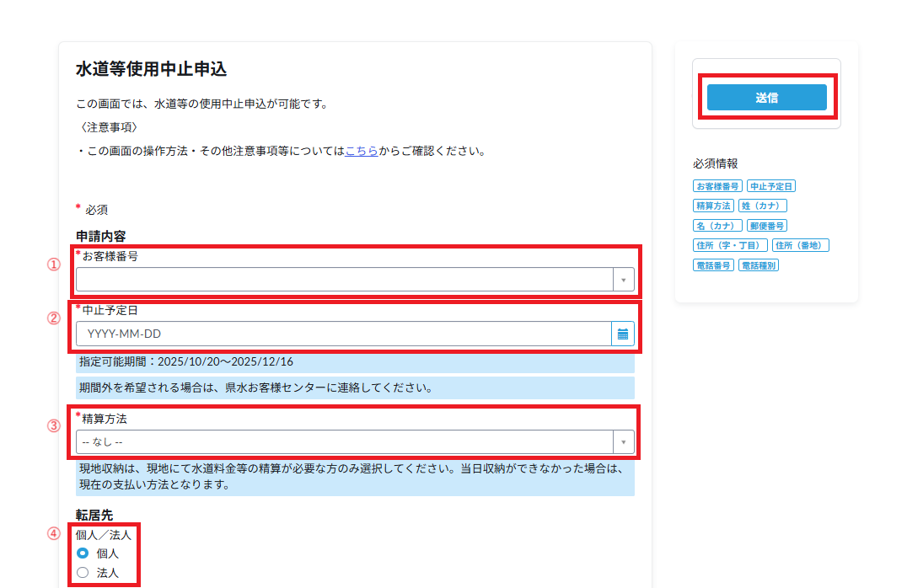Click the 郵便番号 required info tag
907x588 pixels.
coord(766,226)
